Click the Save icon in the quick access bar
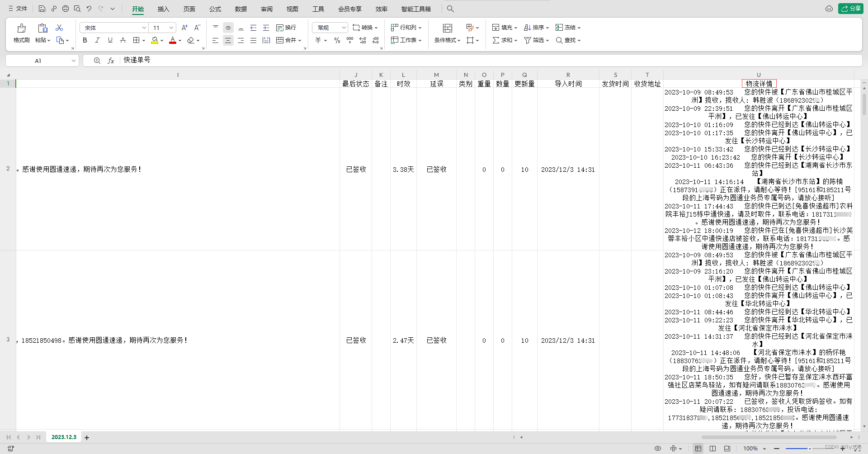The height and width of the screenshot is (454, 868). (x=42, y=9)
